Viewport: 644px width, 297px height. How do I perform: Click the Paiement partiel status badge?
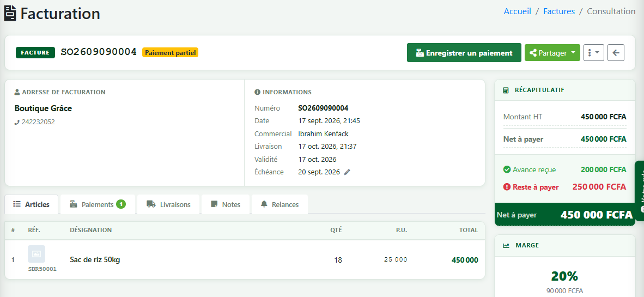pyautogui.click(x=171, y=52)
